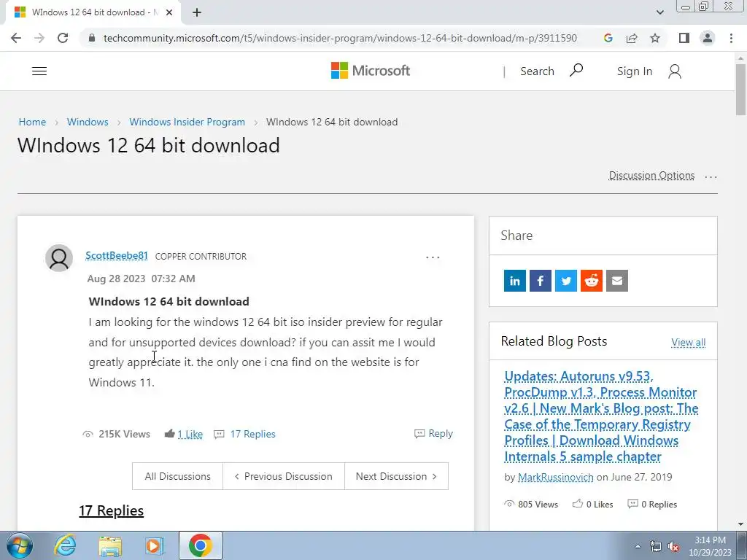Open Windows Insider Program breadcrumb
Screen dimensions: 747x560
pyautogui.click(x=187, y=122)
